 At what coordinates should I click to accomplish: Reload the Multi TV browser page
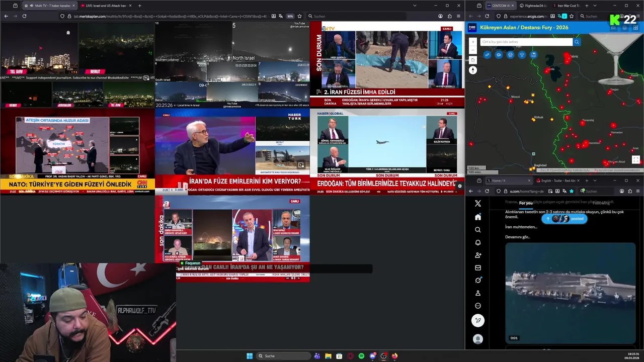click(x=24, y=16)
